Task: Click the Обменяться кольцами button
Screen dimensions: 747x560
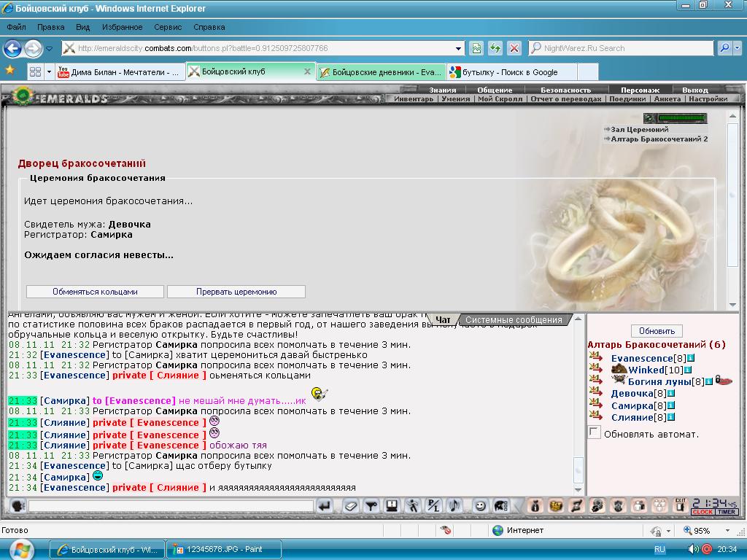Action: coord(96,292)
